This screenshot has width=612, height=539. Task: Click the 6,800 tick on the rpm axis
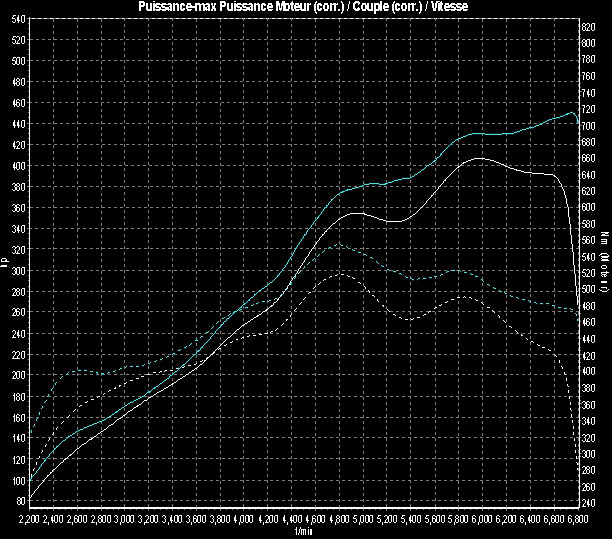click(x=575, y=521)
